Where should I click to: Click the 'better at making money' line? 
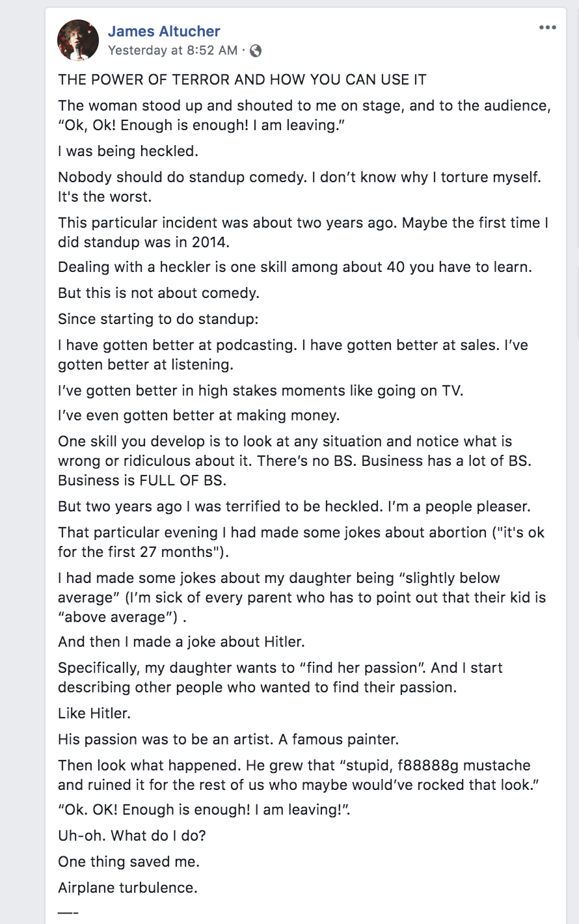point(199,415)
